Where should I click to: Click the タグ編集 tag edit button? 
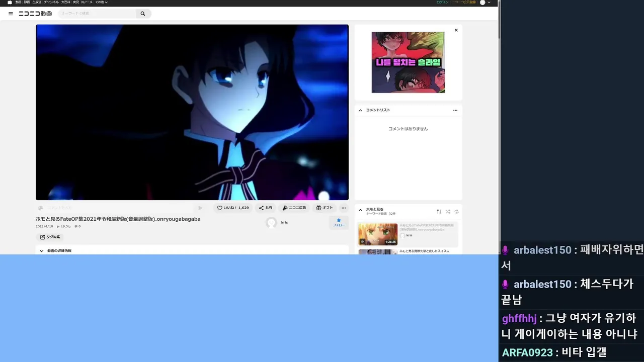50,237
